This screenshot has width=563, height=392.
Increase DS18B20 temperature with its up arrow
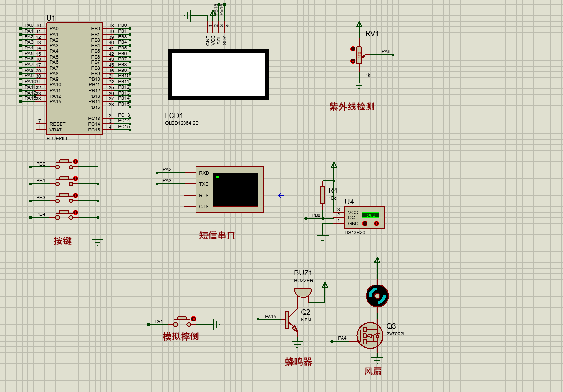click(x=376, y=224)
